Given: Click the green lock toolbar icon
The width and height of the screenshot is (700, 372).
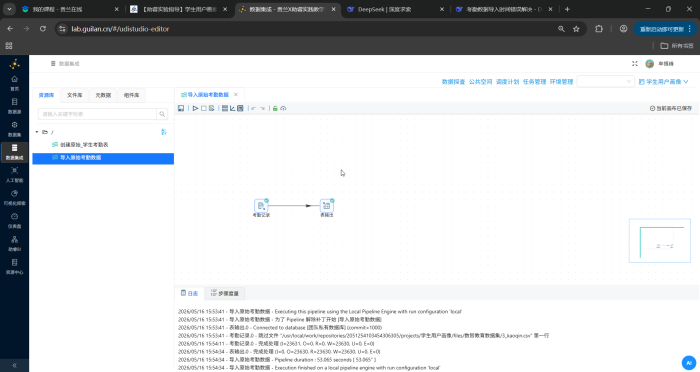Looking at the screenshot, I should [x=275, y=108].
